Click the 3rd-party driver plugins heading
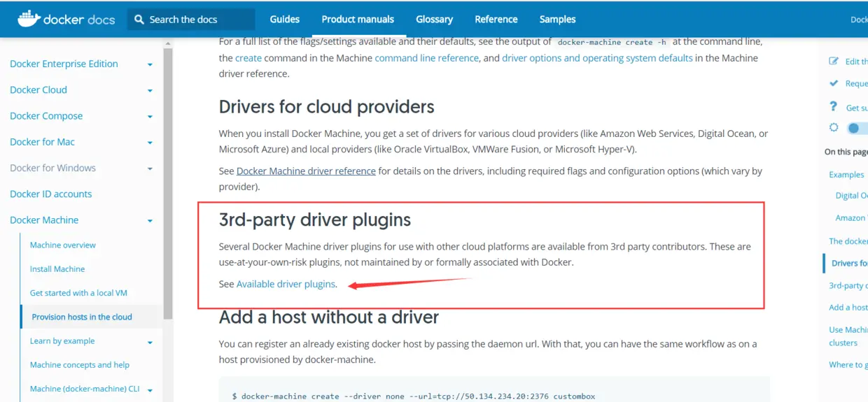868x402 pixels. [x=315, y=220]
